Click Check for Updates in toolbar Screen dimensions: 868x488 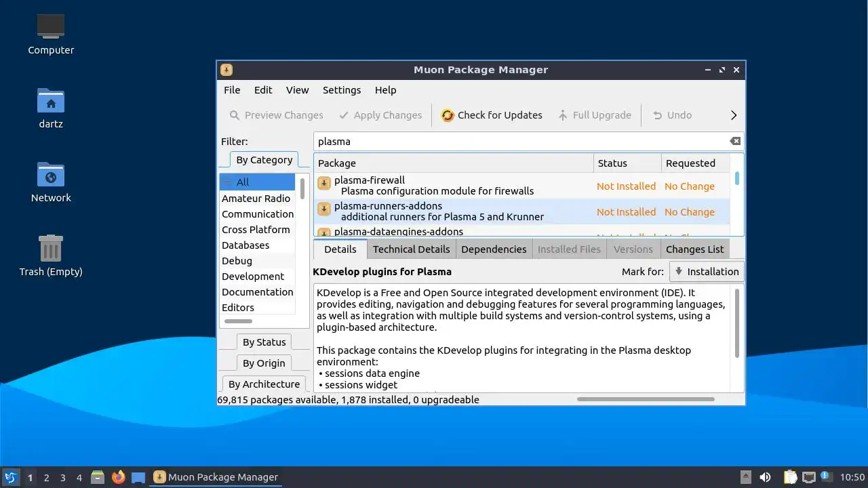click(x=492, y=115)
